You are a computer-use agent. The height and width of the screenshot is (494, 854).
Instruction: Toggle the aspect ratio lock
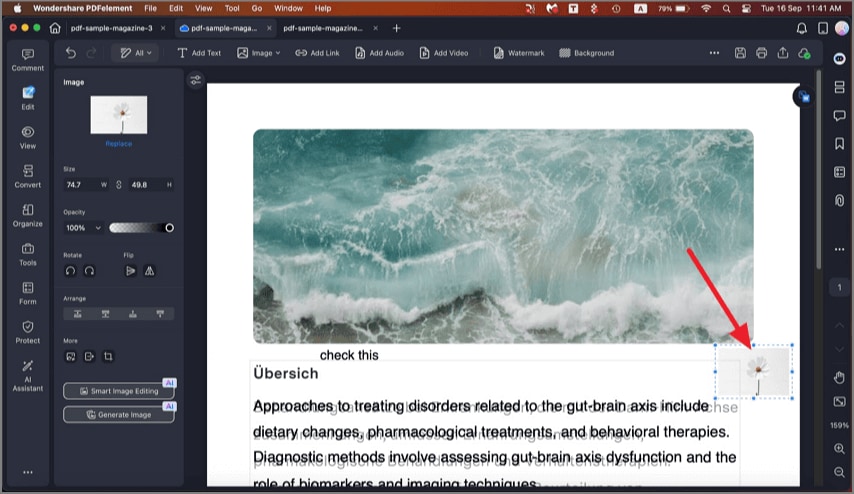point(119,185)
